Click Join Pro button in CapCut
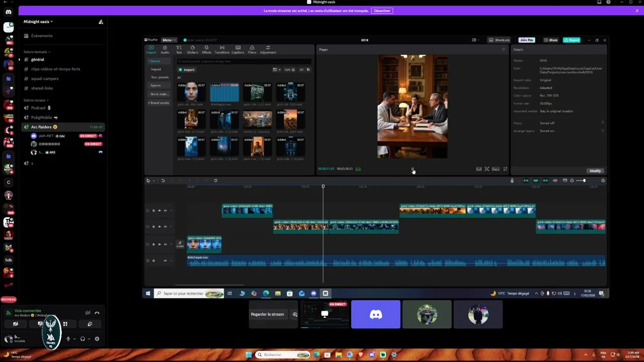 [x=526, y=40]
